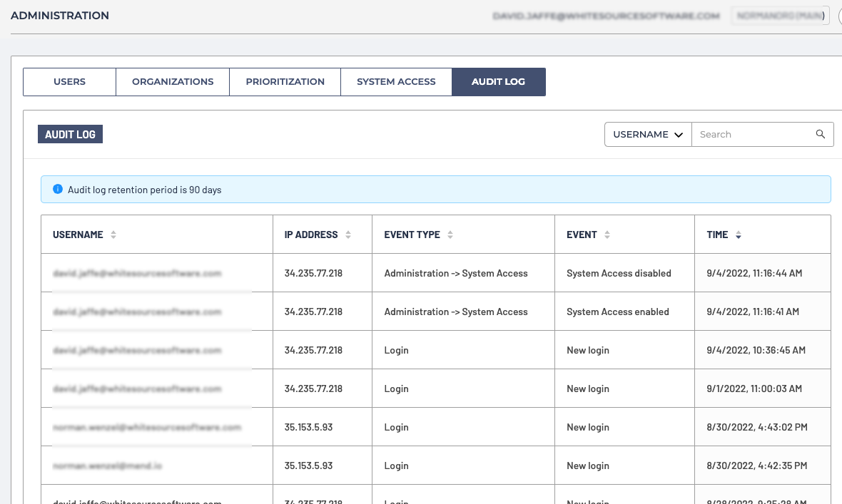Viewport: 842px width, 504px height.
Task: Sort by Event column arrows
Action: coord(607,235)
